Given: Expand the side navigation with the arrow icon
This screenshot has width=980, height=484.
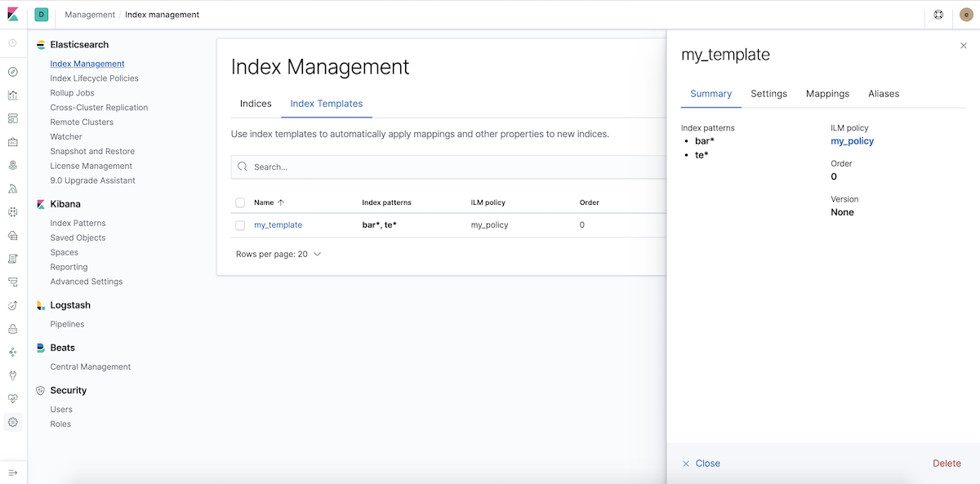Looking at the screenshot, I should point(13,473).
